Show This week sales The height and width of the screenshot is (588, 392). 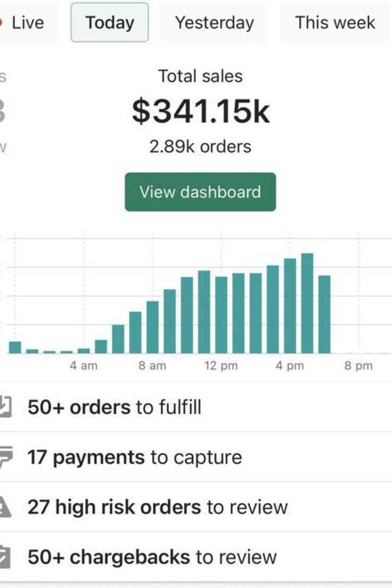[335, 22]
